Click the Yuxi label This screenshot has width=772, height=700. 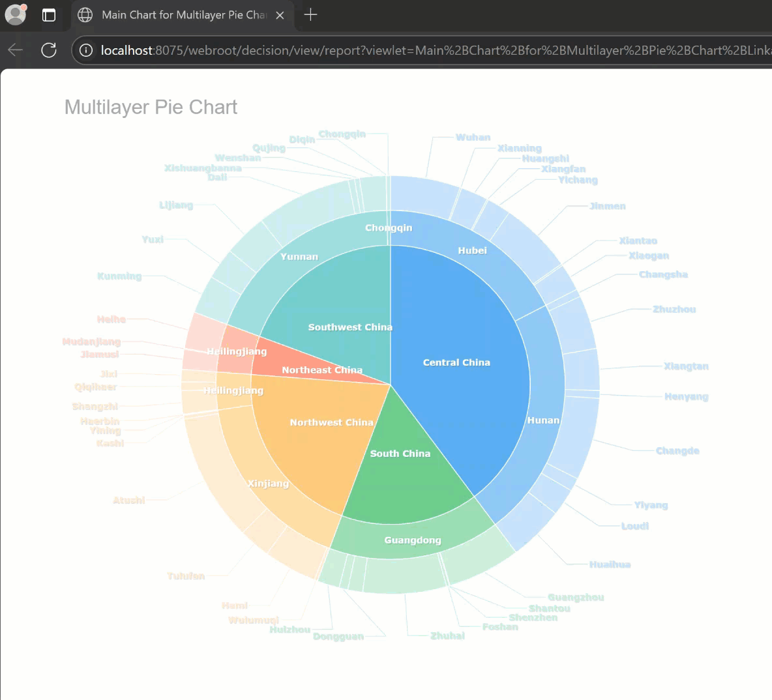coord(153,240)
